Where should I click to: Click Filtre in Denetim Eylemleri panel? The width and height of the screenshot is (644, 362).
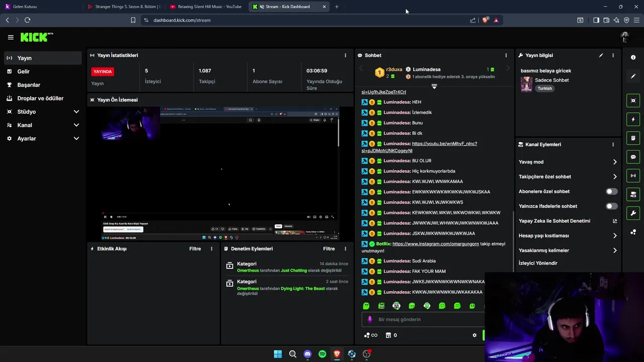[x=329, y=249]
